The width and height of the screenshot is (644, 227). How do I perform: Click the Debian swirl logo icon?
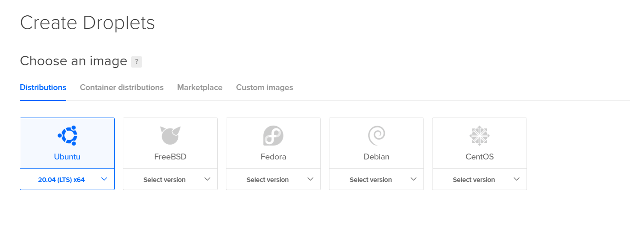pyautogui.click(x=376, y=136)
